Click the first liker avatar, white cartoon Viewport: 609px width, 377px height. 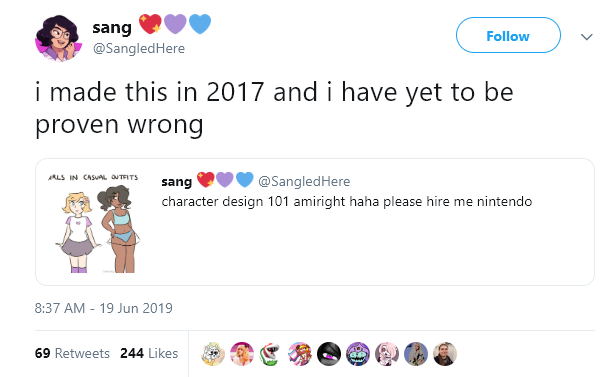pyautogui.click(x=213, y=354)
